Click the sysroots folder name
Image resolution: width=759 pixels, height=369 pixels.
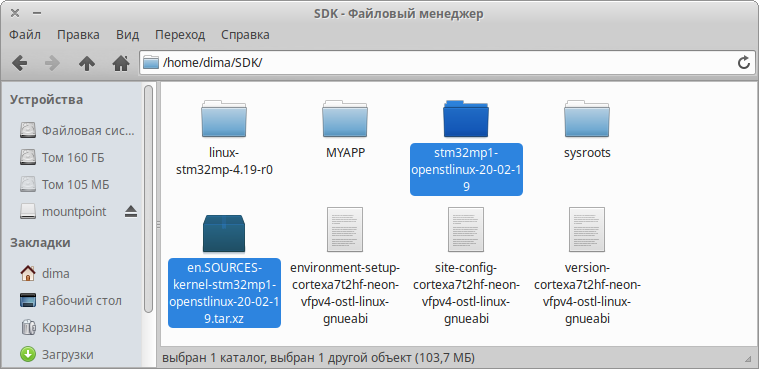coord(587,153)
